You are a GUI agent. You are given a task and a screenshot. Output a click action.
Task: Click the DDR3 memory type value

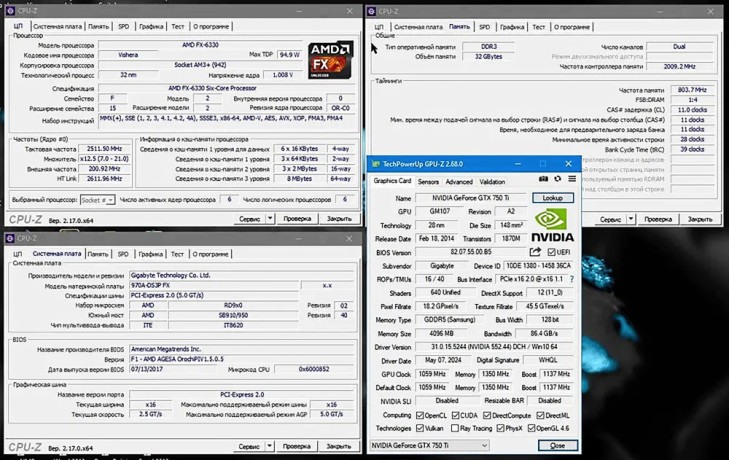(489, 47)
